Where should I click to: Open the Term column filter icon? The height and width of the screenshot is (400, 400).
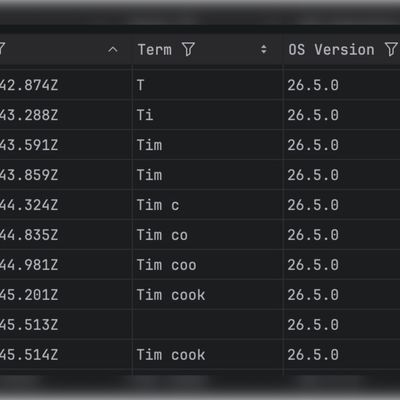tap(188, 50)
